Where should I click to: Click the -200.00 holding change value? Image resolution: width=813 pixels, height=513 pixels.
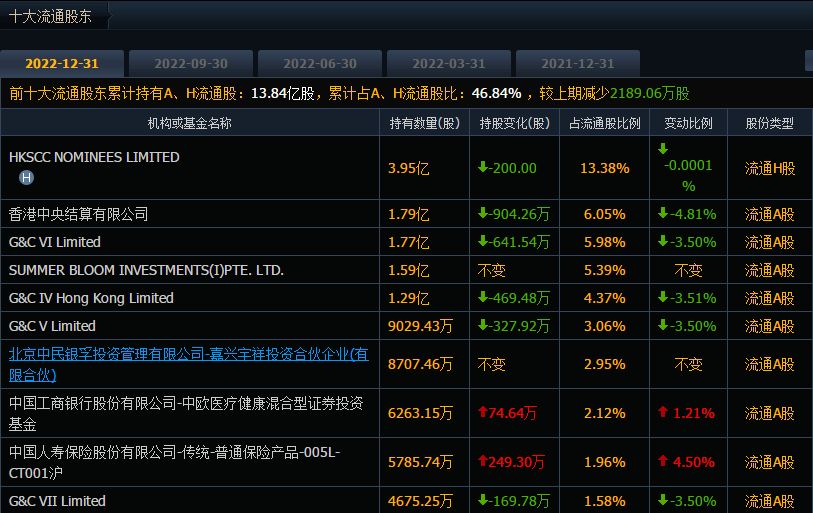coord(507,168)
